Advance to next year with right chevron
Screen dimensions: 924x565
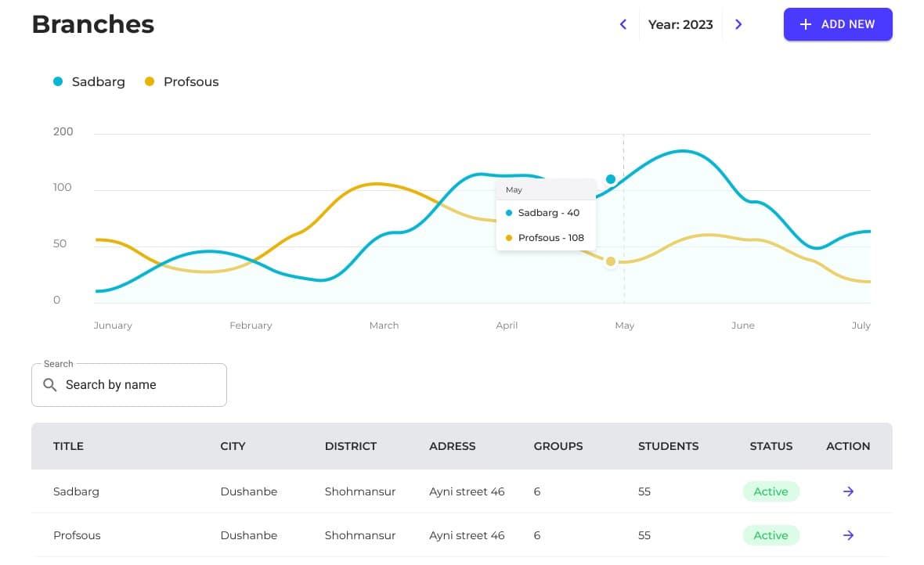tap(738, 24)
